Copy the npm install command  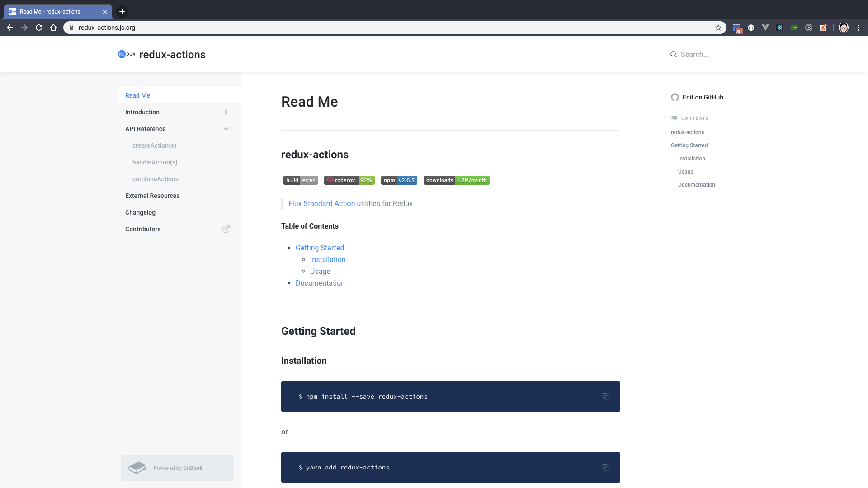(605, 396)
